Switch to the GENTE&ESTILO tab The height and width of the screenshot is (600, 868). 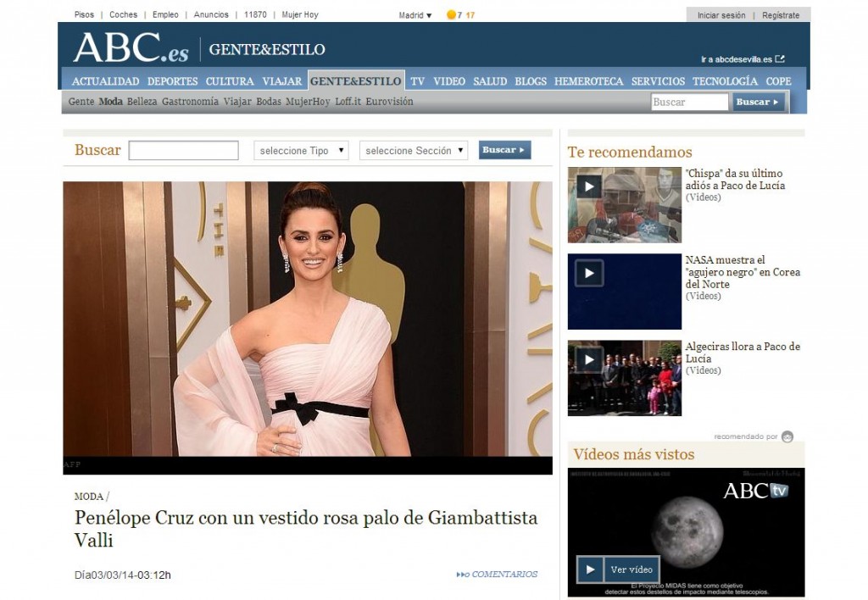[358, 81]
